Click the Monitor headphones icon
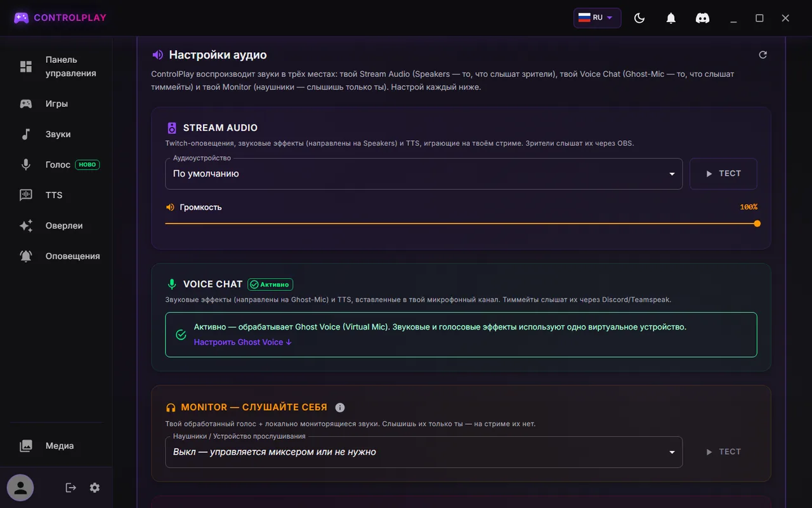This screenshot has height=508, width=812. 171,408
